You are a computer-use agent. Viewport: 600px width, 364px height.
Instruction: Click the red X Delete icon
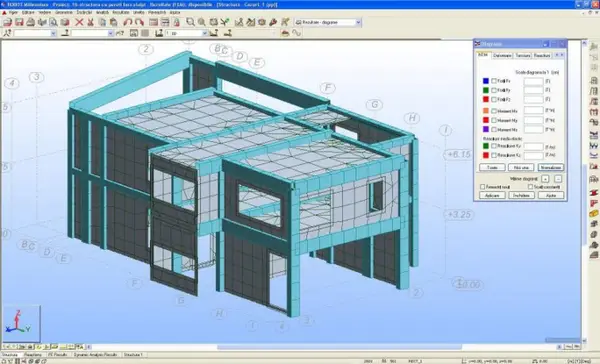[79, 22]
